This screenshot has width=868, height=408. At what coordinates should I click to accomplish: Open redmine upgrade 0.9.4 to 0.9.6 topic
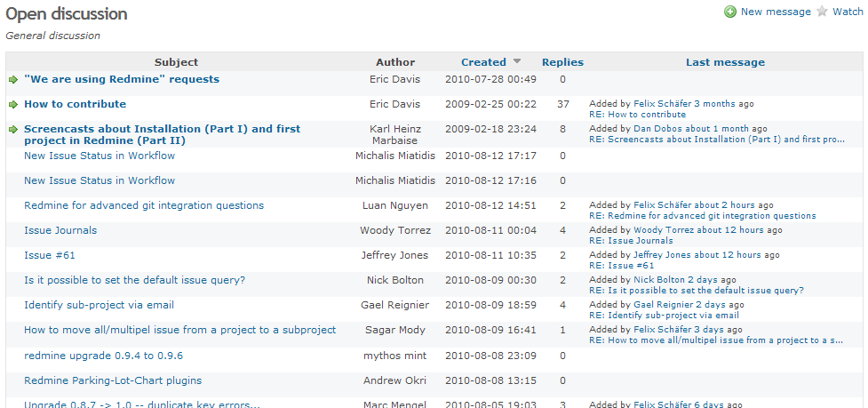point(104,356)
